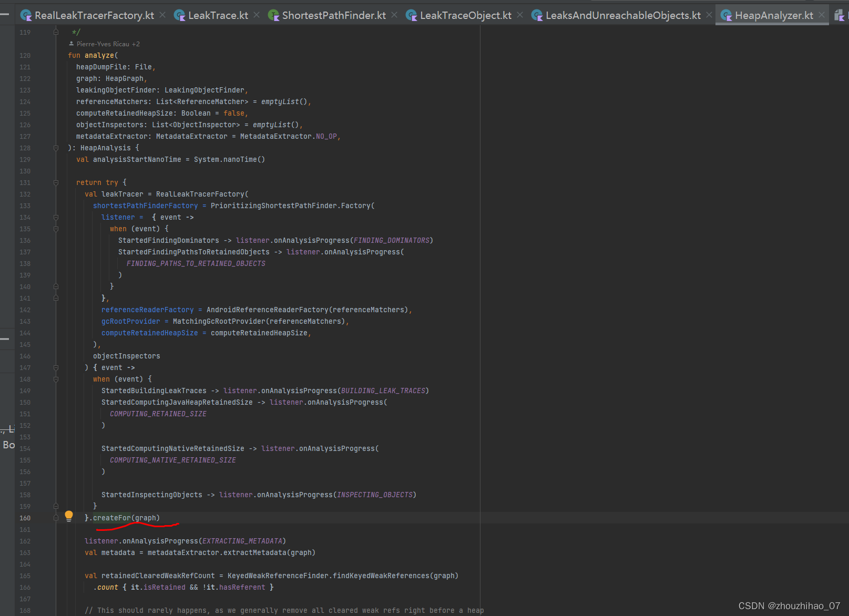Screen dimensions: 849x616
Task: Click FINDING_PATHS_TO_RETAINED_OBJECTS constant
Action: 196,263
